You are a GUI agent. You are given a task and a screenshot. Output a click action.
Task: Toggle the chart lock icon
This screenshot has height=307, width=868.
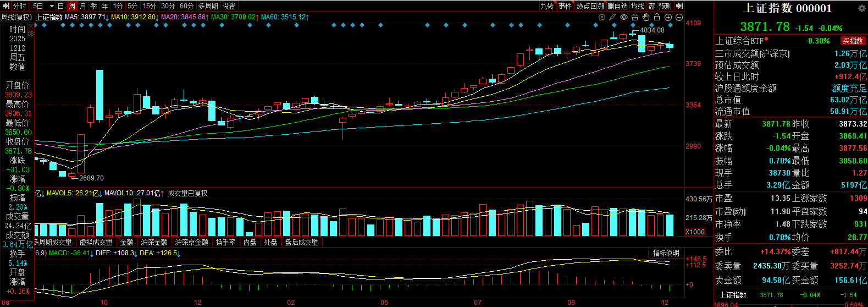click(657, 18)
